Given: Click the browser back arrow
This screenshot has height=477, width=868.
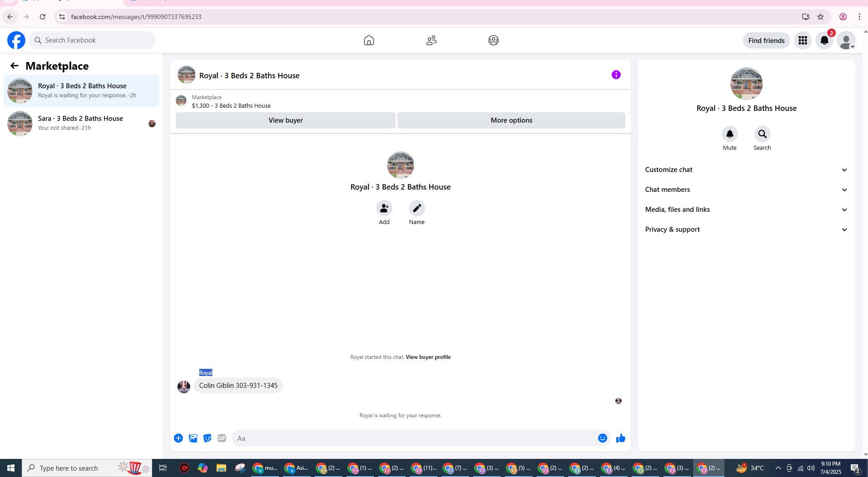Looking at the screenshot, I should [10, 17].
